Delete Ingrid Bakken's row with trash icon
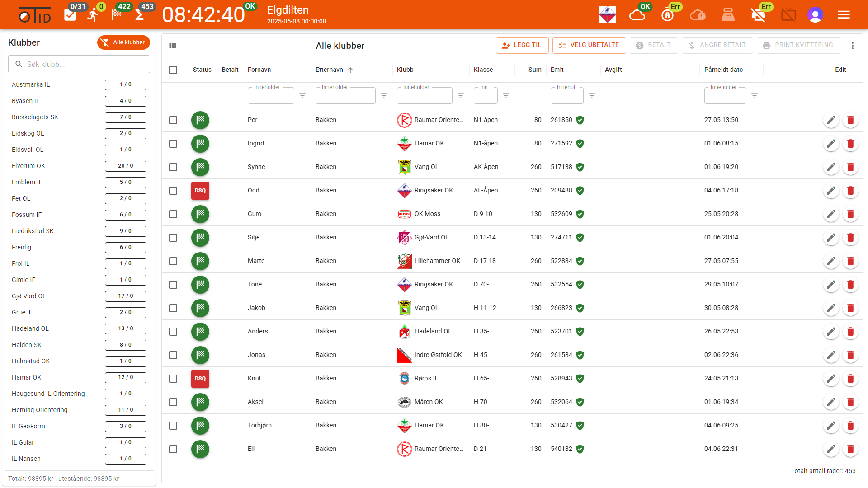The width and height of the screenshot is (868, 488). tap(850, 144)
